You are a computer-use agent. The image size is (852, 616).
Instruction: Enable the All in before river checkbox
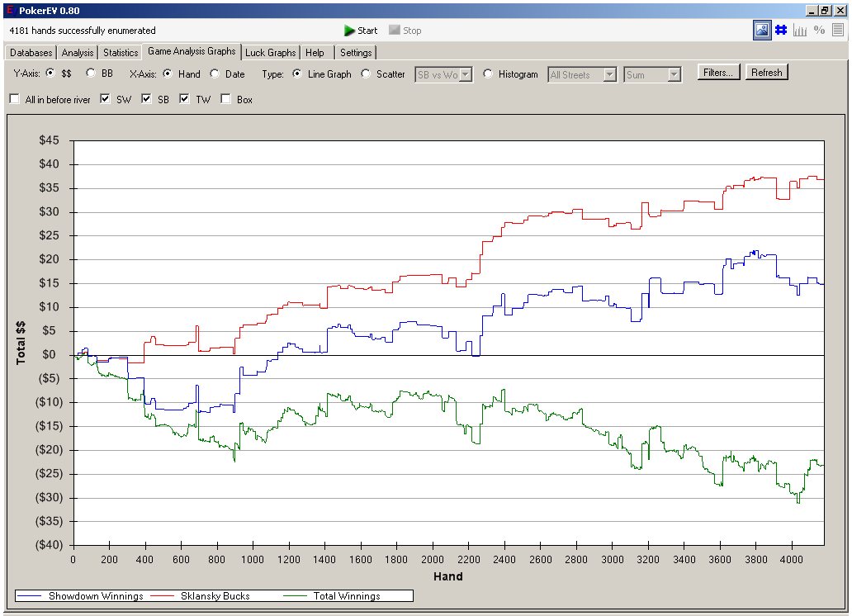click(x=15, y=100)
